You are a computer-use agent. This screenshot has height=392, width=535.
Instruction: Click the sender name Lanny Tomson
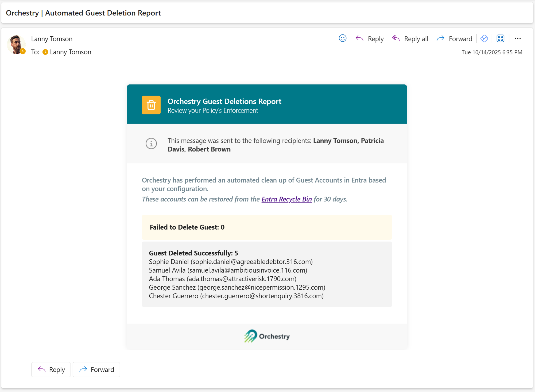tap(52, 39)
